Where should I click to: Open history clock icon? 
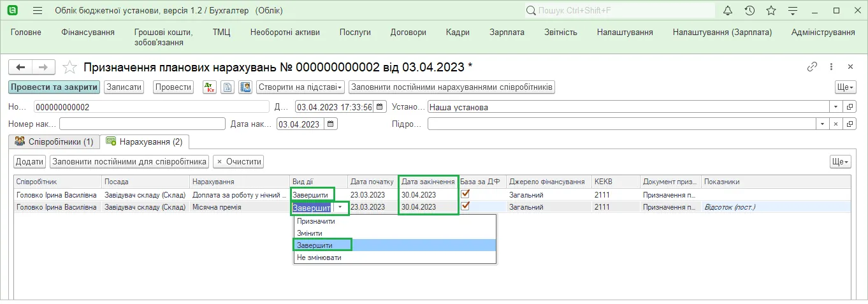[x=749, y=10]
